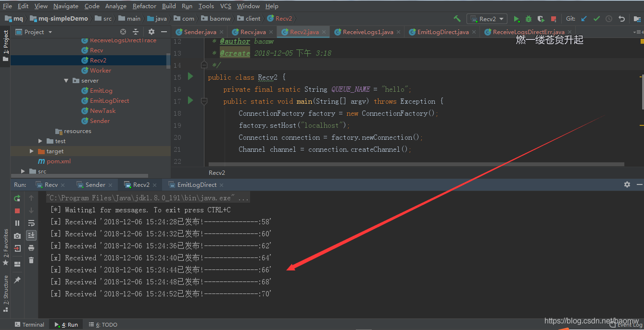644x330 pixels.
Task: Switch to the EmitLogDirect run tab
Action: tap(197, 184)
